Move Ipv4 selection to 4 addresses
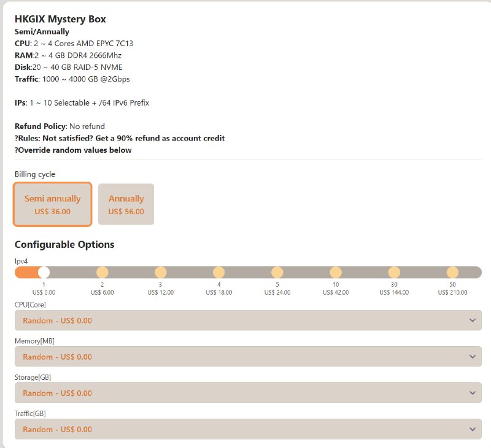 (x=218, y=272)
